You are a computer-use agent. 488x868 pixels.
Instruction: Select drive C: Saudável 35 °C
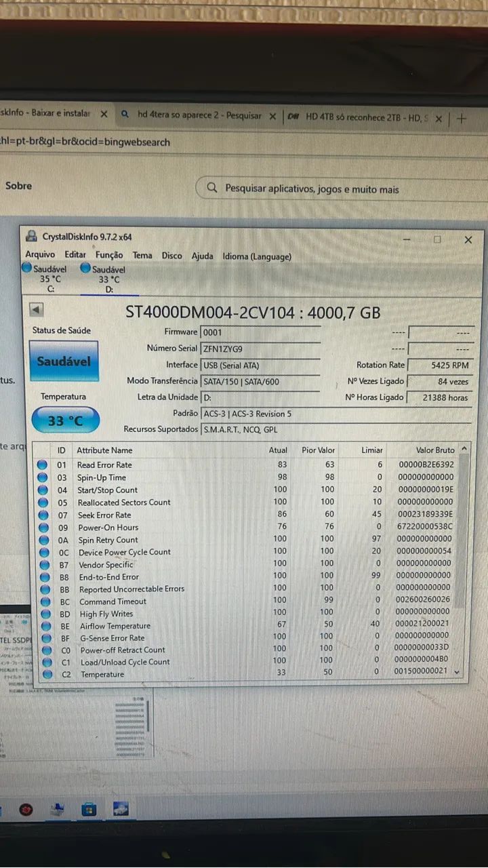(45, 278)
